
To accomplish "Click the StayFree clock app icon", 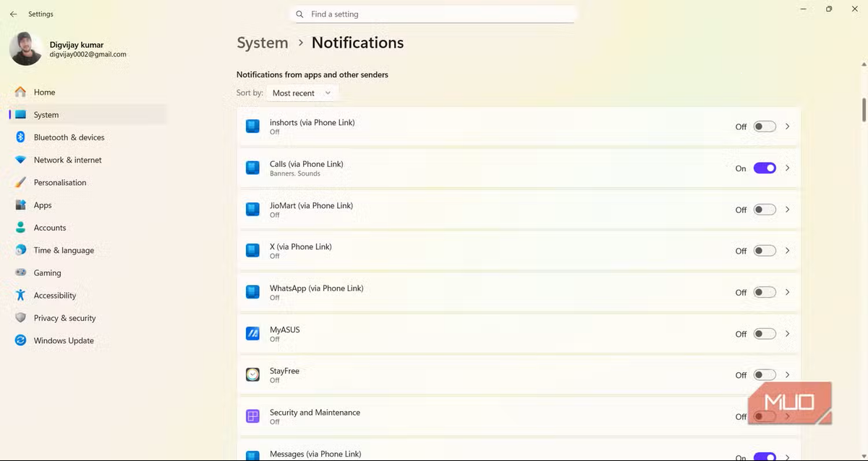I will [x=252, y=375].
